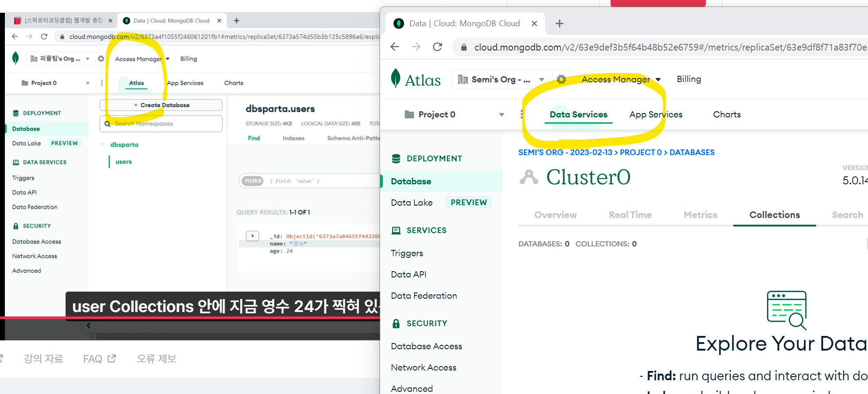868x394 pixels.
Task: Select users collection in left window
Action: click(x=124, y=162)
